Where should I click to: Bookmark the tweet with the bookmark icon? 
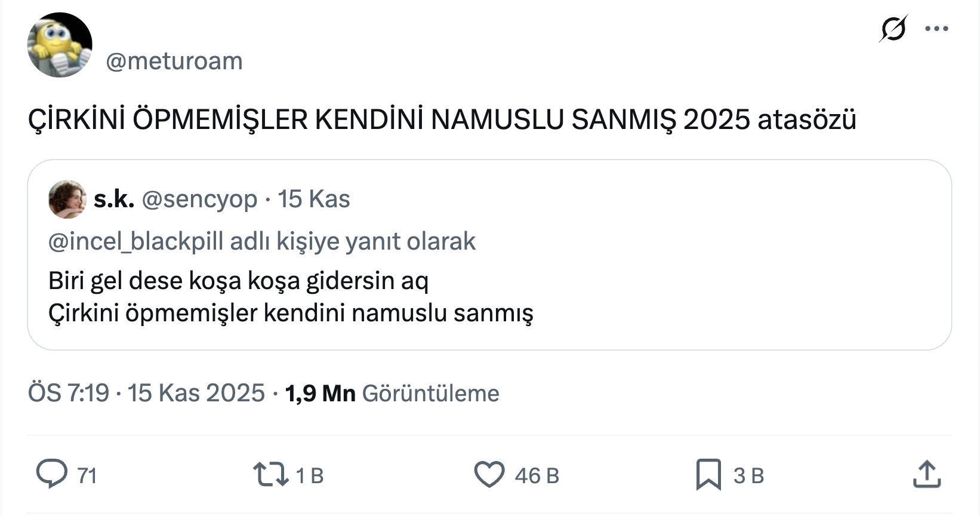pyautogui.click(x=708, y=475)
